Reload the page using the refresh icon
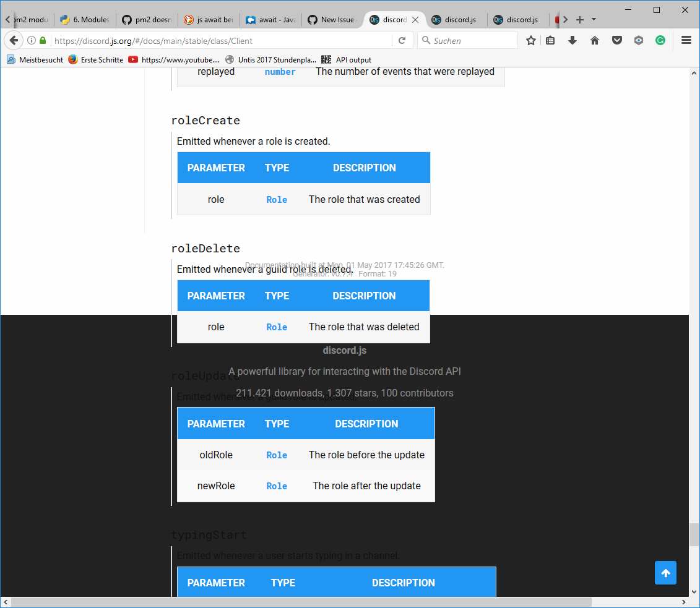Screen dimensions: 700x608 [402, 40]
